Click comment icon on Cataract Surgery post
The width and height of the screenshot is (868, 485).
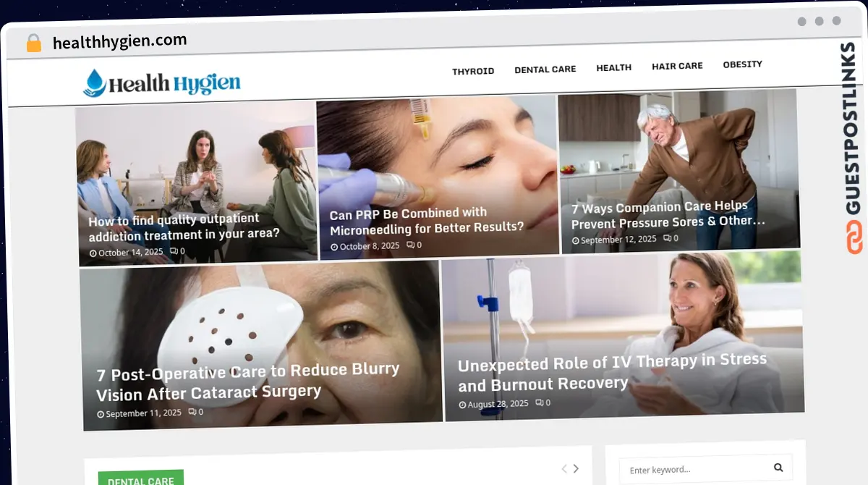click(192, 412)
